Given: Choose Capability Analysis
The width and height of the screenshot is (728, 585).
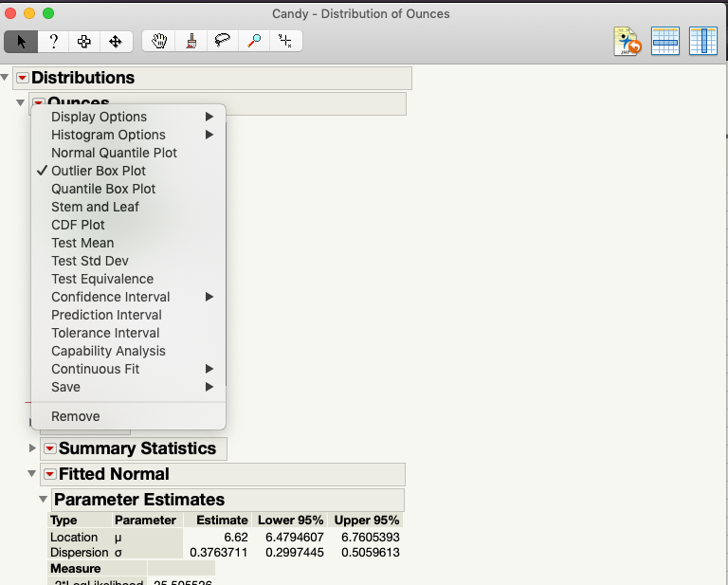Looking at the screenshot, I should coord(128,351).
